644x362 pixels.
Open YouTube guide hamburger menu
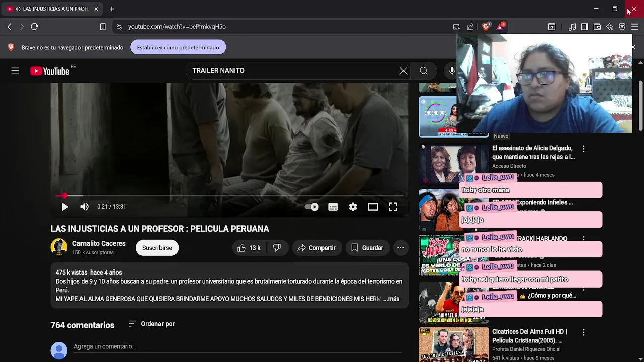[15, 71]
